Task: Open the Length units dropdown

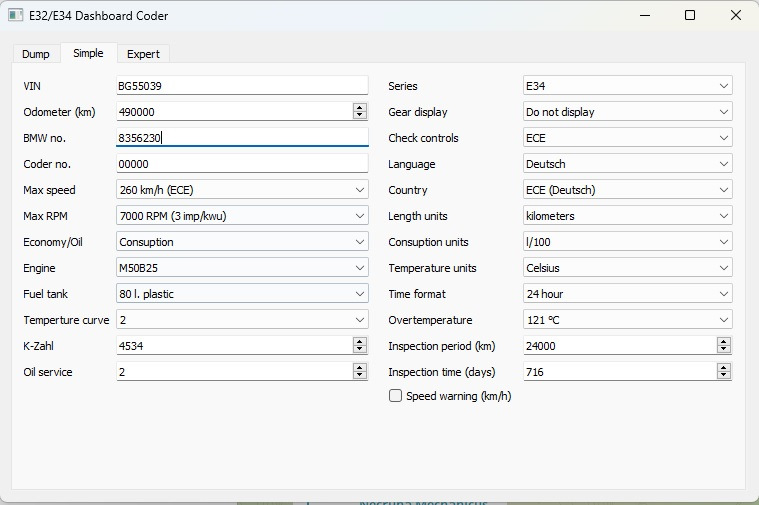Action: (628, 216)
